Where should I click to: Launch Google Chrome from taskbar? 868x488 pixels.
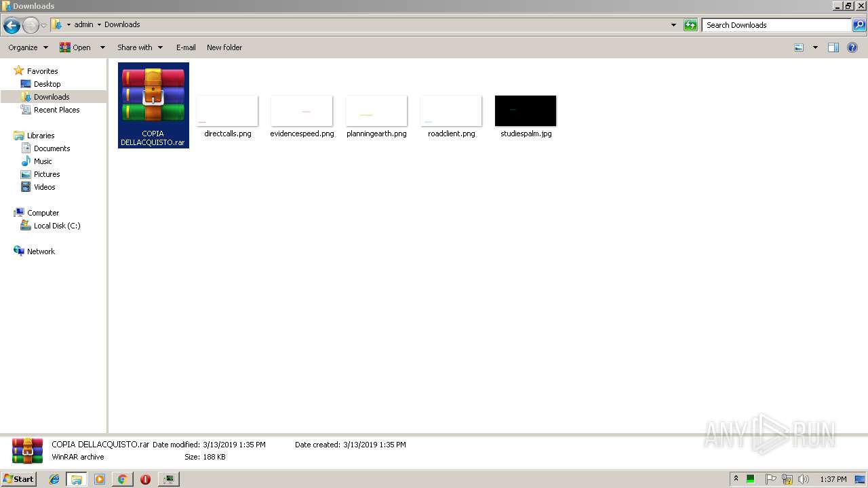click(122, 479)
